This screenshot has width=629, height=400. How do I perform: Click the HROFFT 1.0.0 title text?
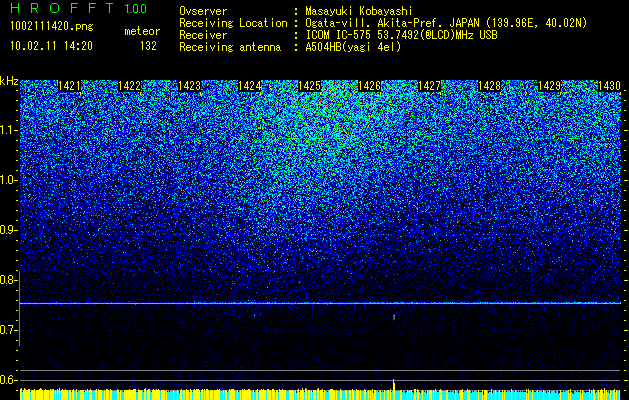click(78, 8)
